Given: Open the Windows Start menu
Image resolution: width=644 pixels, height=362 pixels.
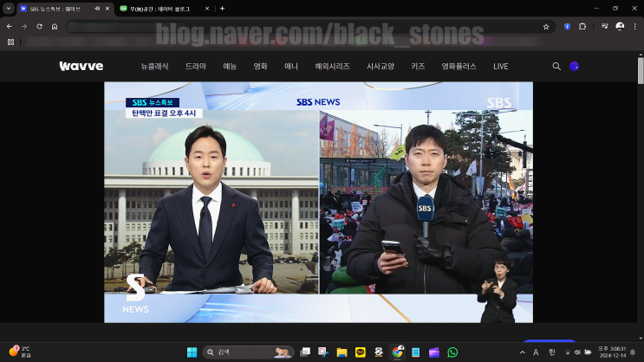Looking at the screenshot, I should pyautogui.click(x=192, y=352).
